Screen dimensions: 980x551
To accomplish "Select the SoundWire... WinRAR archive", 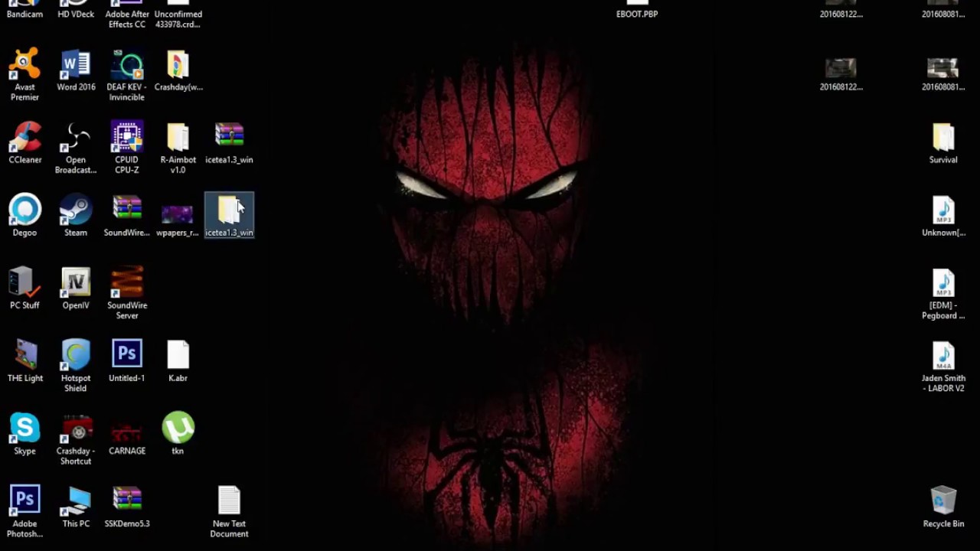I will tap(127, 216).
